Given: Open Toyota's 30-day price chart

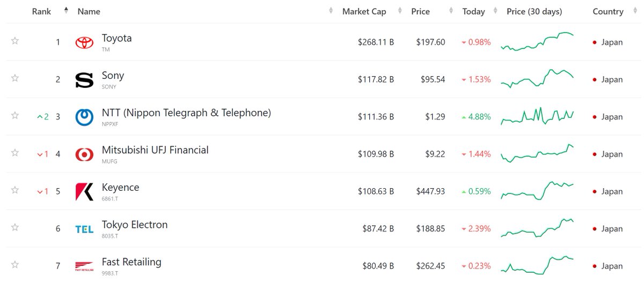Looking at the screenshot, I should coord(537,41).
